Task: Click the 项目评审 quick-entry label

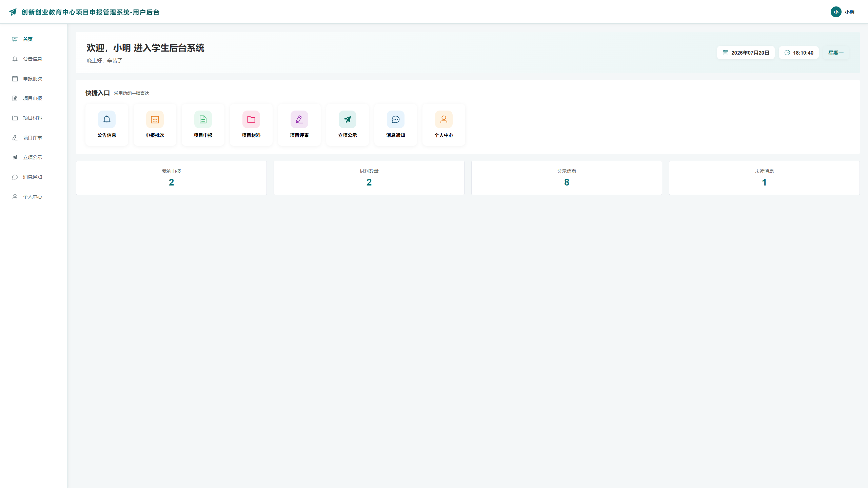Action: click(299, 135)
